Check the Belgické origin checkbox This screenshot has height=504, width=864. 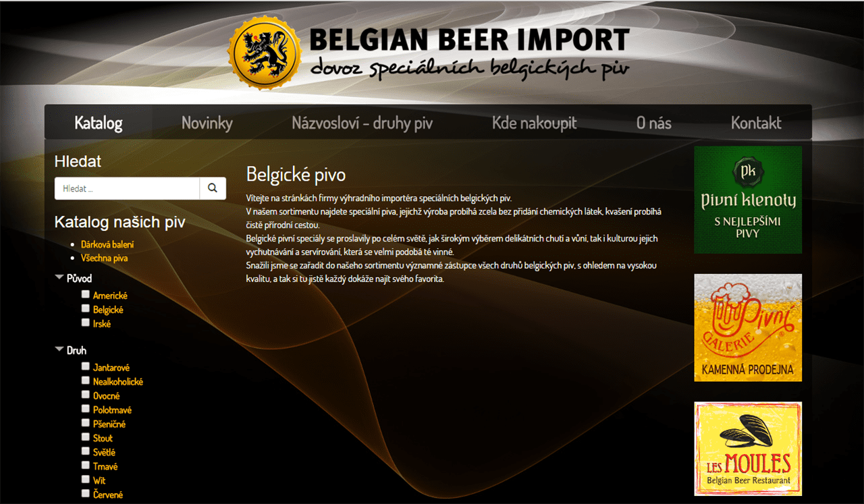(x=86, y=308)
